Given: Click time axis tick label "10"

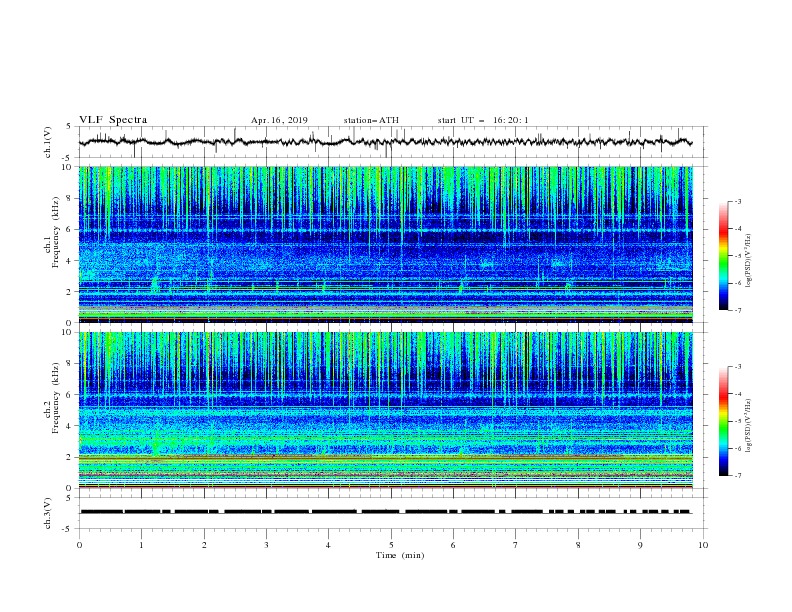Looking at the screenshot, I should point(703,545).
